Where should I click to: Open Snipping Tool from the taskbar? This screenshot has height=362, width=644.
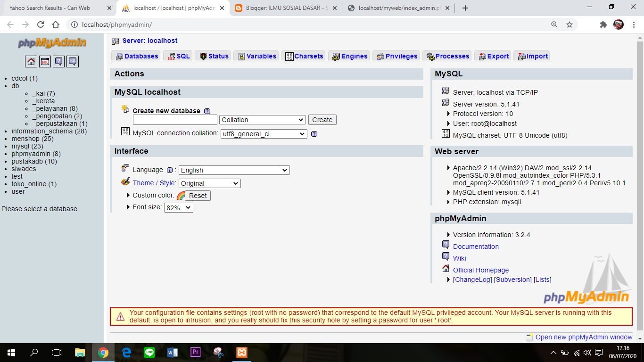(219, 353)
